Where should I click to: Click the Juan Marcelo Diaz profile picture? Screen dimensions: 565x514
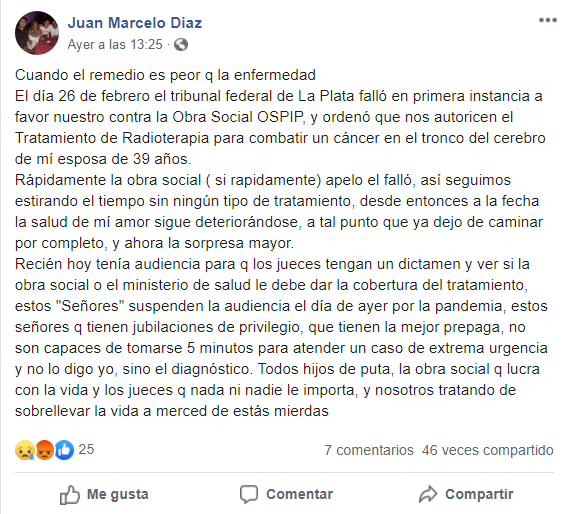coord(37,33)
